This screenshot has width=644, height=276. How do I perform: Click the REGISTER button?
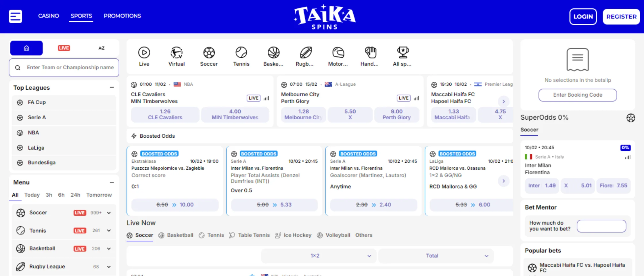tap(621, 17)
